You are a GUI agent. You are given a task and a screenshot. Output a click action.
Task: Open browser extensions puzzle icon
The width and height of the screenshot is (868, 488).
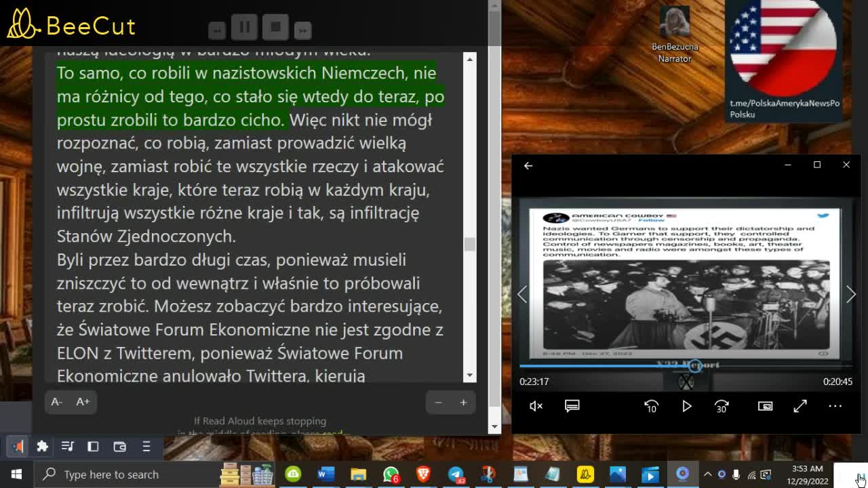pos(42,446)
